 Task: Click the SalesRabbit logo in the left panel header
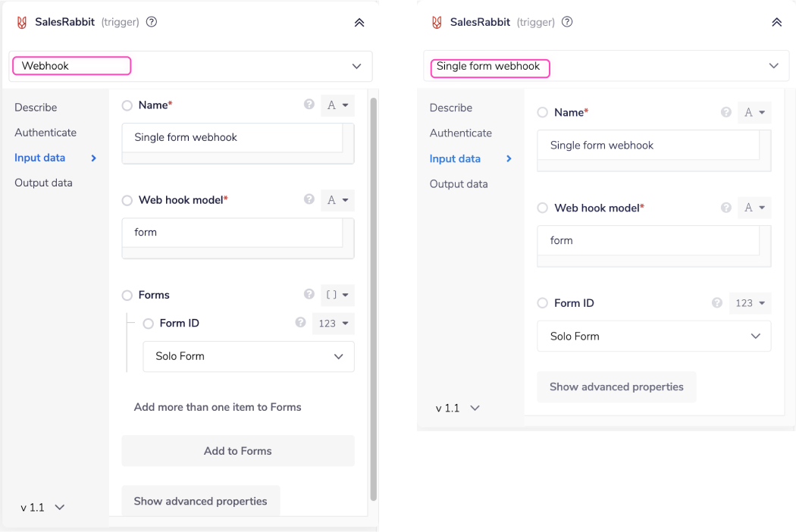coord(22,23)
